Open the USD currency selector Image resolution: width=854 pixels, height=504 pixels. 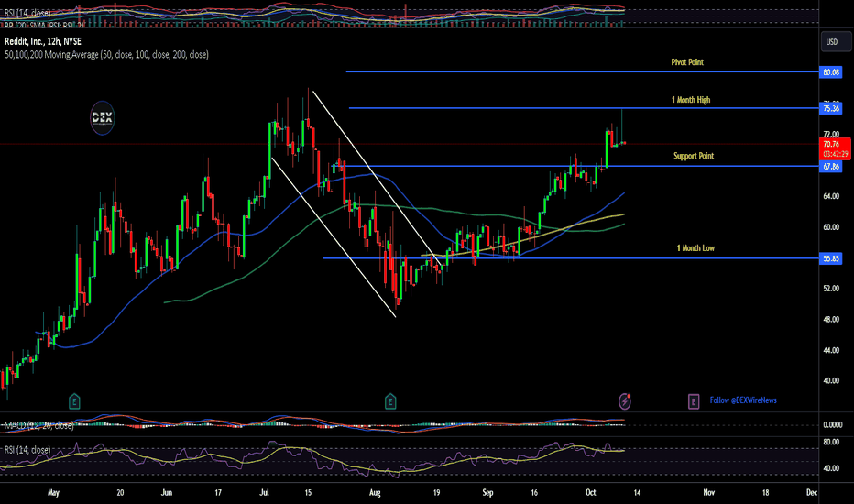point(836,42)
